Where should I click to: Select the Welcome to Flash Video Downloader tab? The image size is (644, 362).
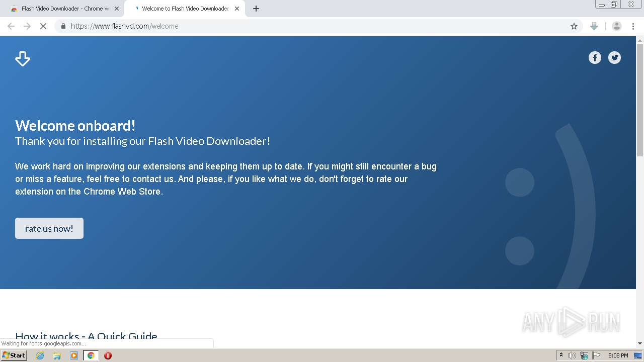pyautogui.click(x=184, y=9)
